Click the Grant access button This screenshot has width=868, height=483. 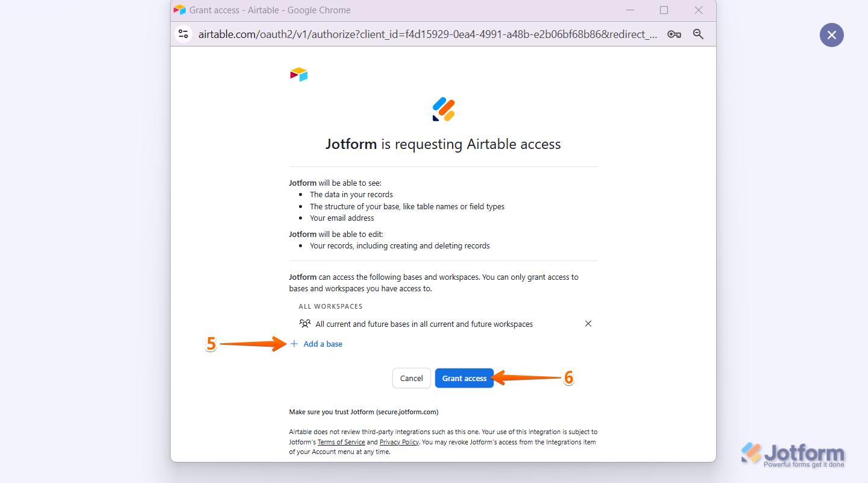click(x=464, y=378)
